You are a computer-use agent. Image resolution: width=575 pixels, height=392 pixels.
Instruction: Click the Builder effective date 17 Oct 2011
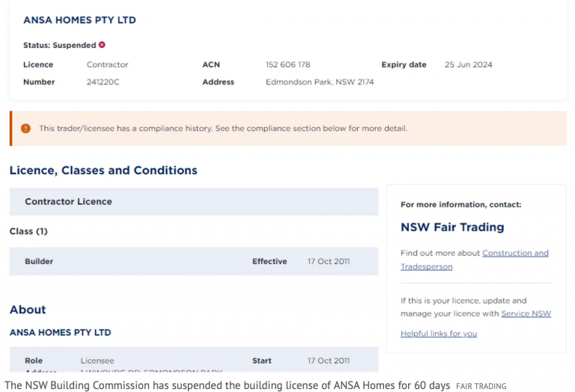(328, 262)
